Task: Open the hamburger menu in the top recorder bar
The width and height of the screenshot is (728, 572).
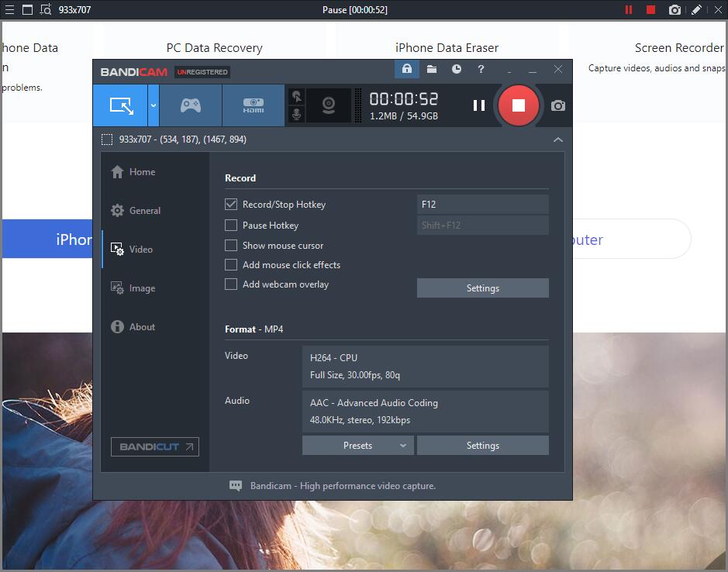Action: 9,10
